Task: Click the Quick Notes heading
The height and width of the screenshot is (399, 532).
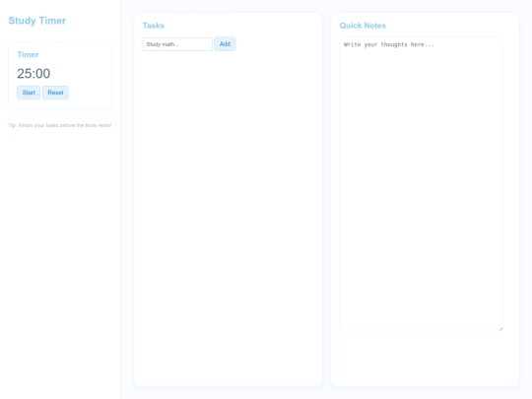Action: click(x=363, y=26)
